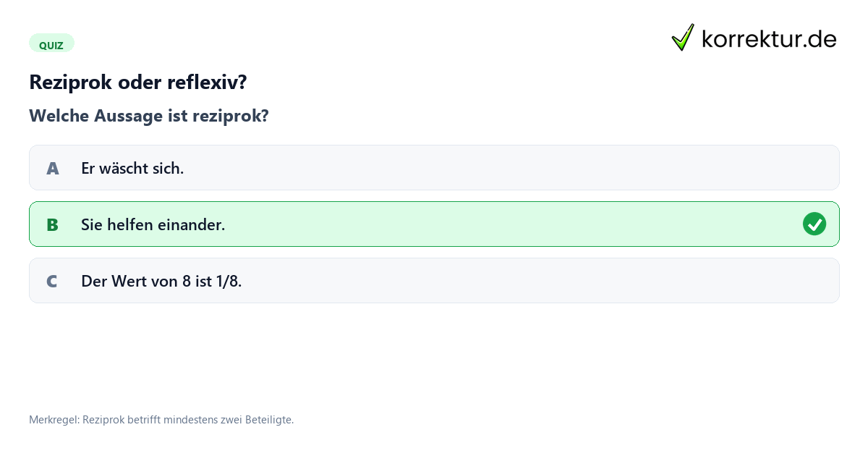The width and height of the screenshot is (868, 456).
Task: Click the heading 'Reziprok oder reflexiv?'
Action: point(138,83)
